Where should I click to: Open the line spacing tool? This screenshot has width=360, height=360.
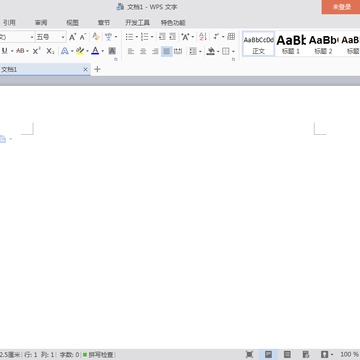[193, 51]
